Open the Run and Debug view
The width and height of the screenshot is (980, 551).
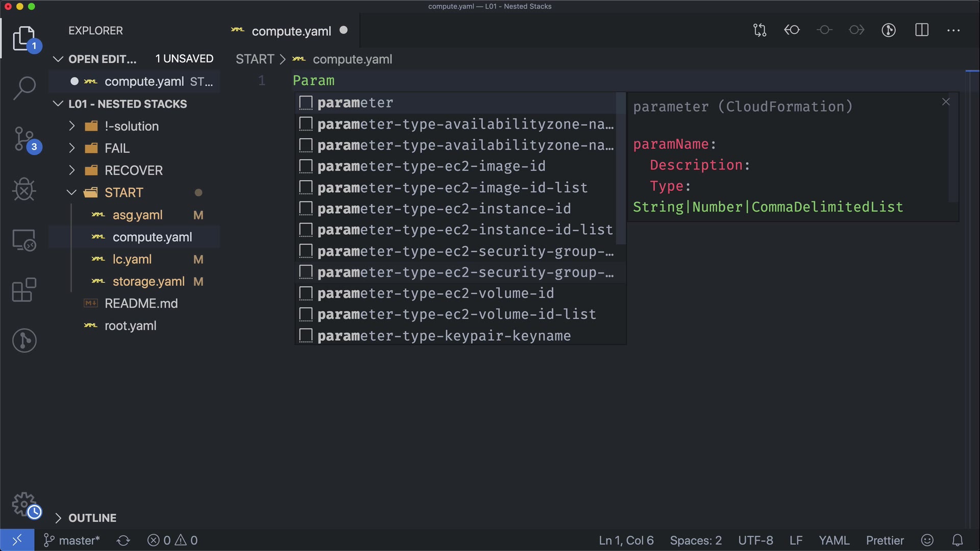pos(24,189)
